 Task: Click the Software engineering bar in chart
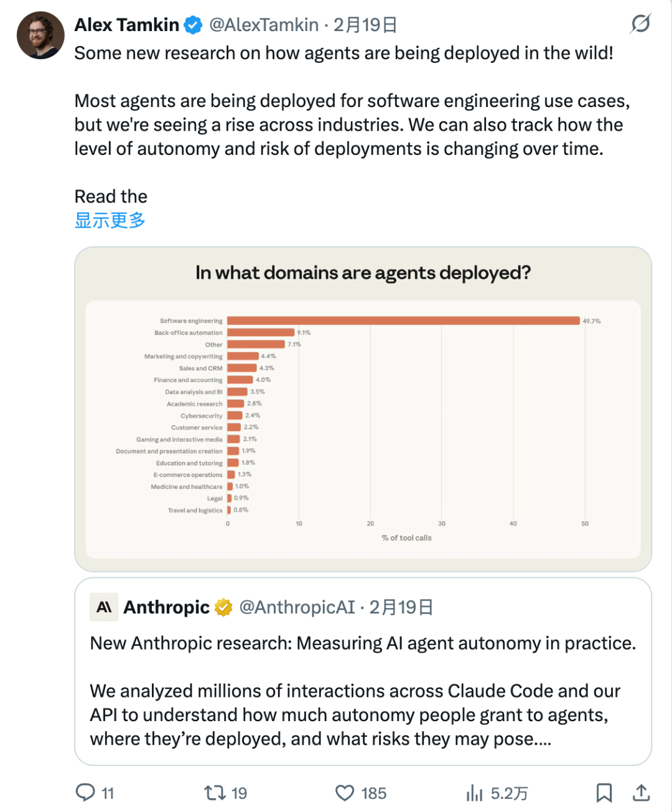point(403,321)
